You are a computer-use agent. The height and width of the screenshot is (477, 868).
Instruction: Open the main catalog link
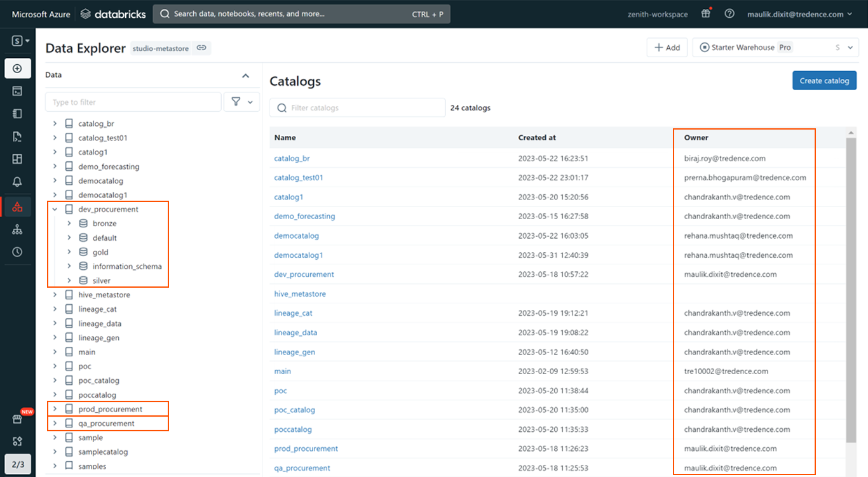pos(283,371)
